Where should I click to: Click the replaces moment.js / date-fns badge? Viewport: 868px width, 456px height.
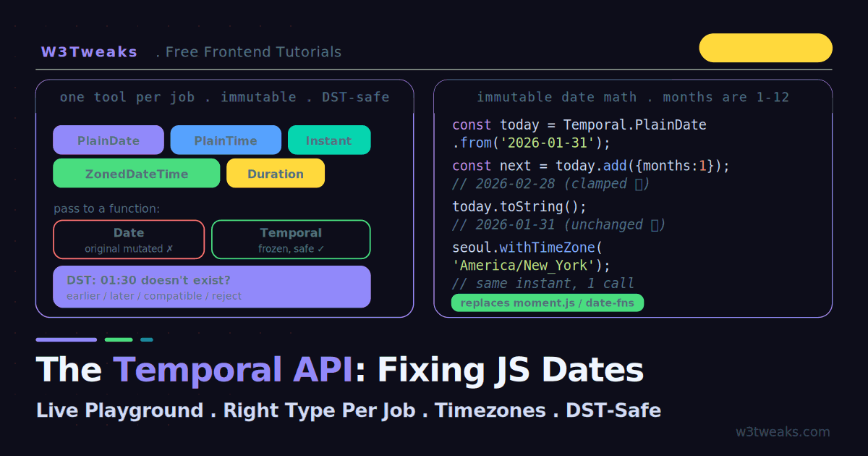[x=548, y=303]
